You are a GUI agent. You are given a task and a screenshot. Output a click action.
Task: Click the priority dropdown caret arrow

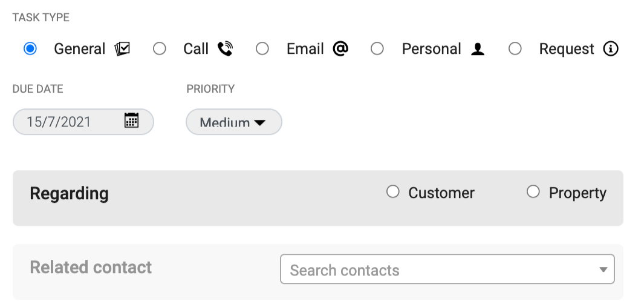point(259,122)
